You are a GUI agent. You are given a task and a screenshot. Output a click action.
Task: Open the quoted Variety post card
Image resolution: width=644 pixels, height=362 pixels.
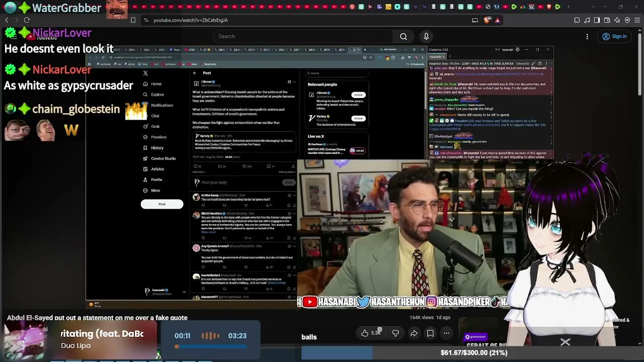pos(244,142)
